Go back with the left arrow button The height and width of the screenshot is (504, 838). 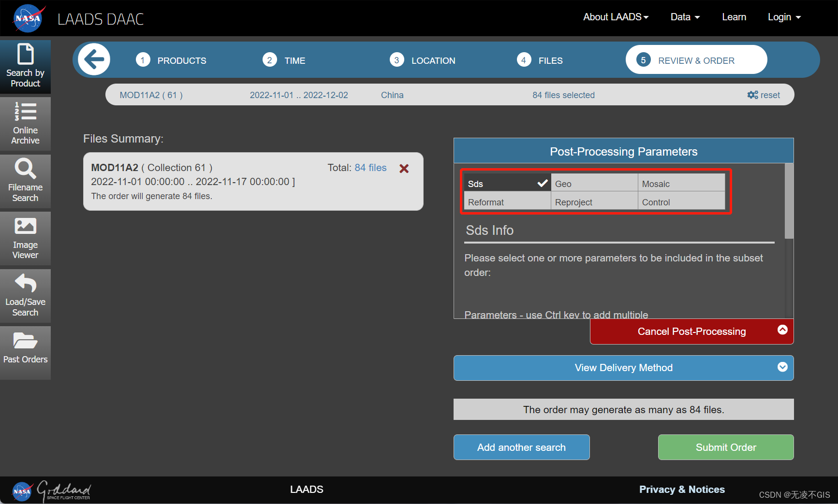click(94, 59)
